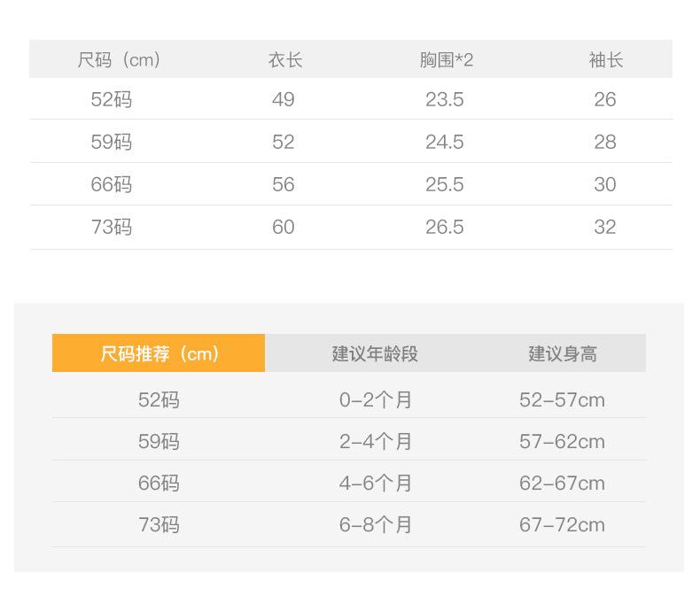Select the 26.5 chest measurement value

[444, 227]
